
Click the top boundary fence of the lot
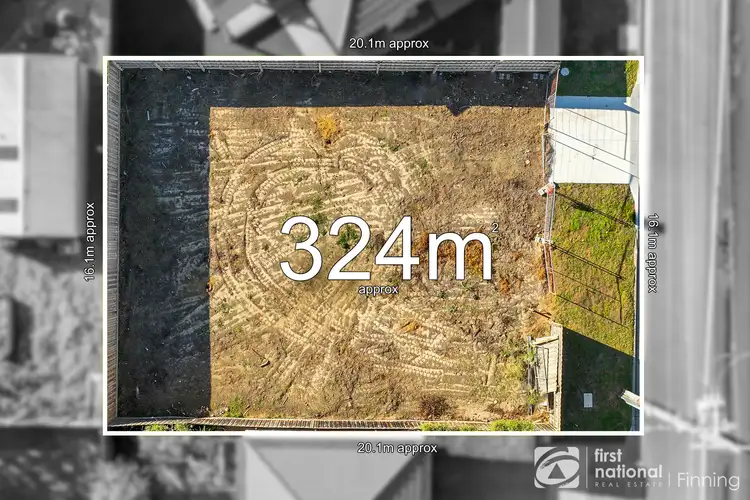[330, 66]
